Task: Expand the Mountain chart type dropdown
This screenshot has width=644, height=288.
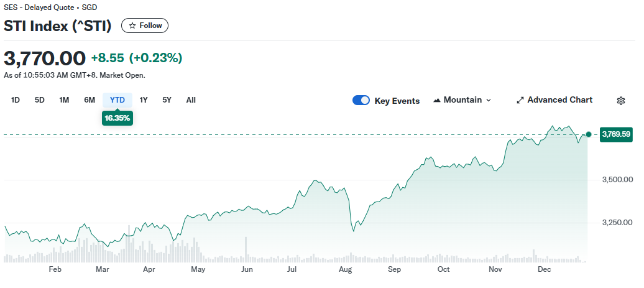Action: pos(488,100)
